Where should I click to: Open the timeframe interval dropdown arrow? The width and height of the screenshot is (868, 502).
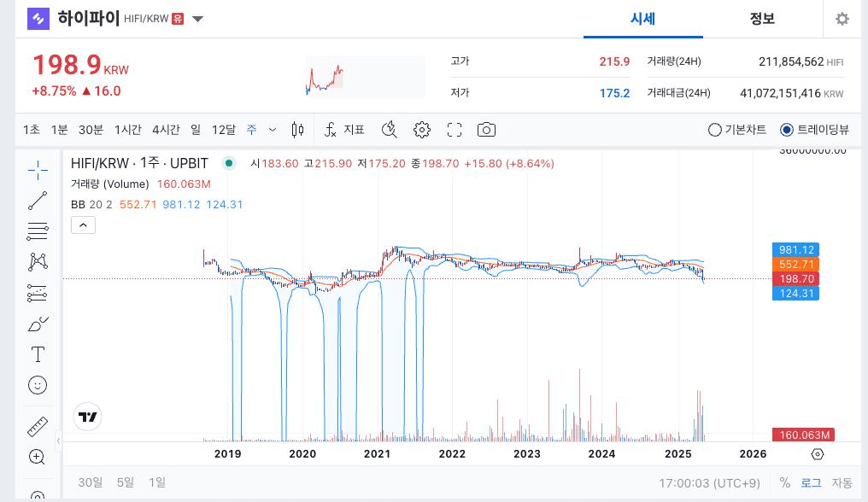point(273,130)
